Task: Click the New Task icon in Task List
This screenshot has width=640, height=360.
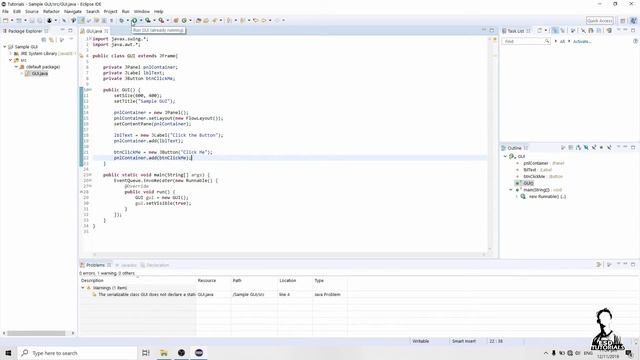Action: pos(539,31)
